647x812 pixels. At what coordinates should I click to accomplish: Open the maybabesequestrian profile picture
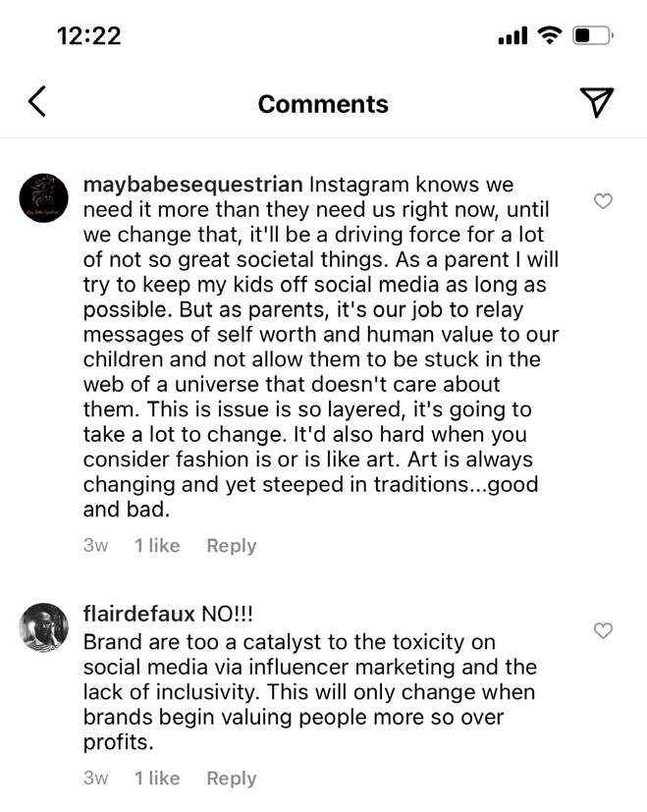tap(44, 197)
